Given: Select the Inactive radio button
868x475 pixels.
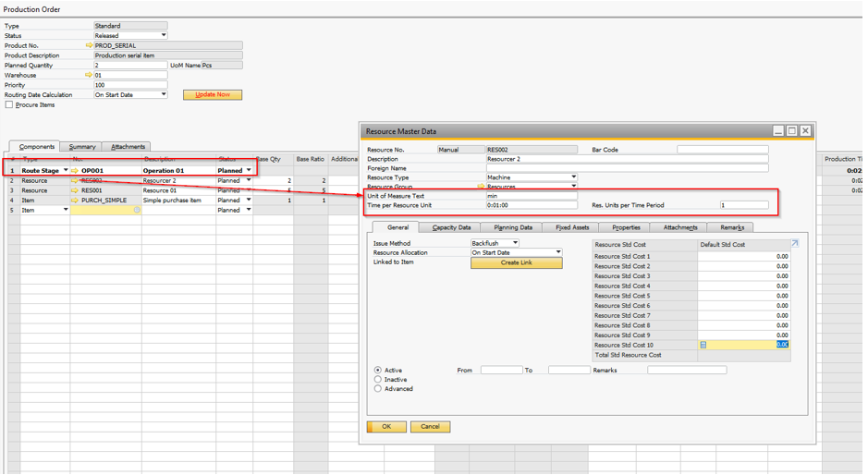Looking at the screenshot, I should [377, 379].
